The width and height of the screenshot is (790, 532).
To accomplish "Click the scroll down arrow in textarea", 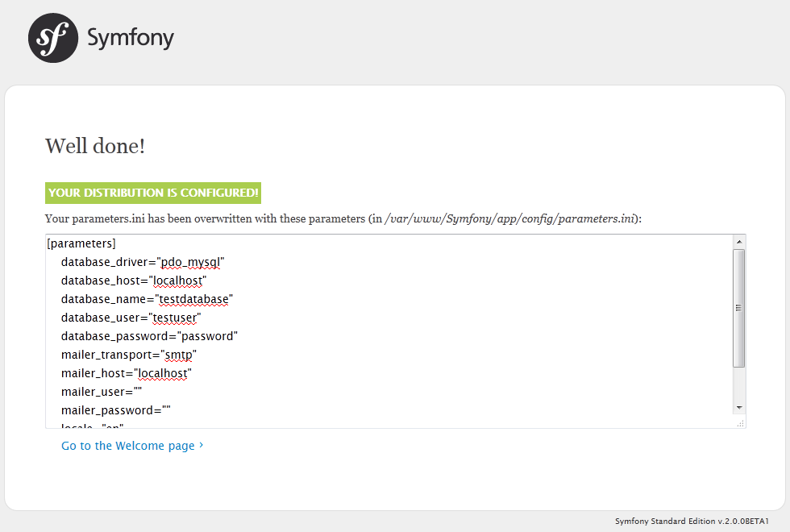I will pyautogui.click(x=738, y=408).
